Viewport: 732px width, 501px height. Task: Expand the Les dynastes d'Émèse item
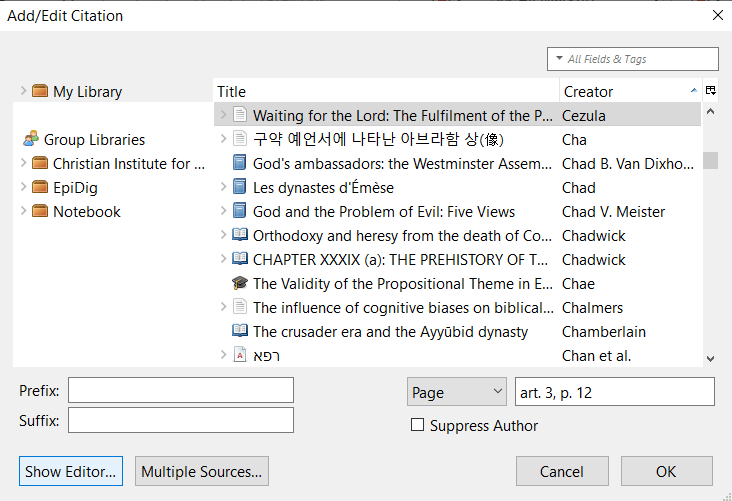coord(224,188)
